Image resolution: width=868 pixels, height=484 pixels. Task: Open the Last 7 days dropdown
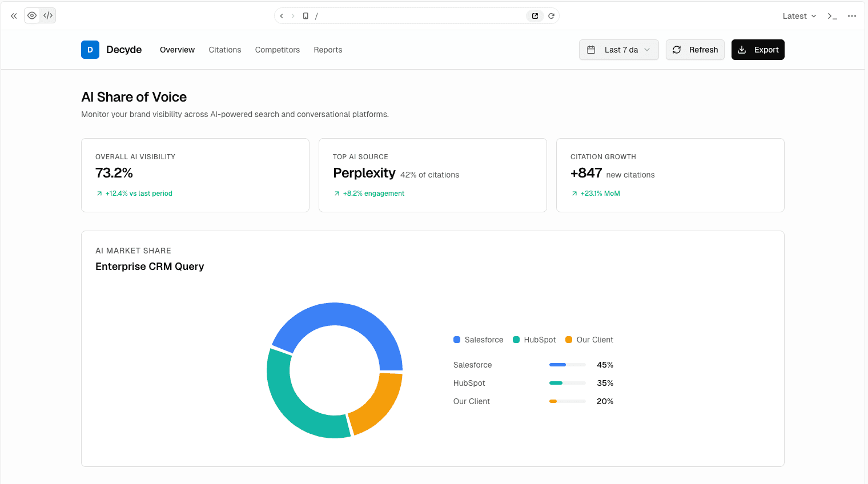[619, 50]
